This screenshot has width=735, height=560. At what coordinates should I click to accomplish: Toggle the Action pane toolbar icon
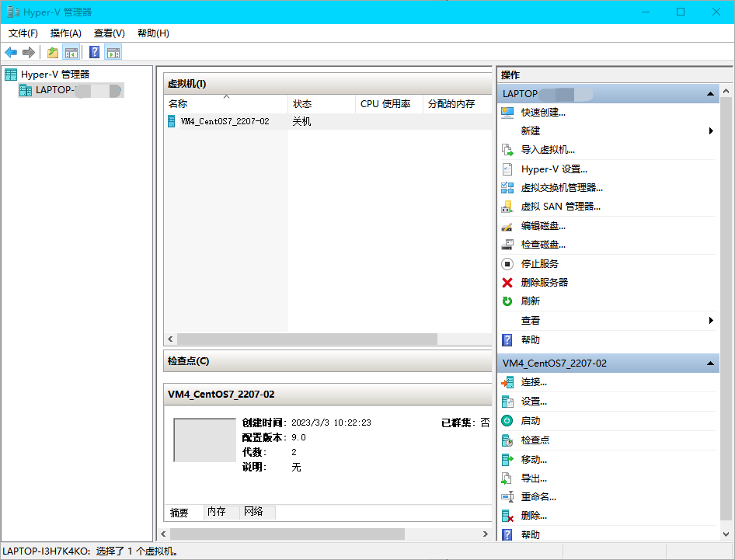pos(113,53)
